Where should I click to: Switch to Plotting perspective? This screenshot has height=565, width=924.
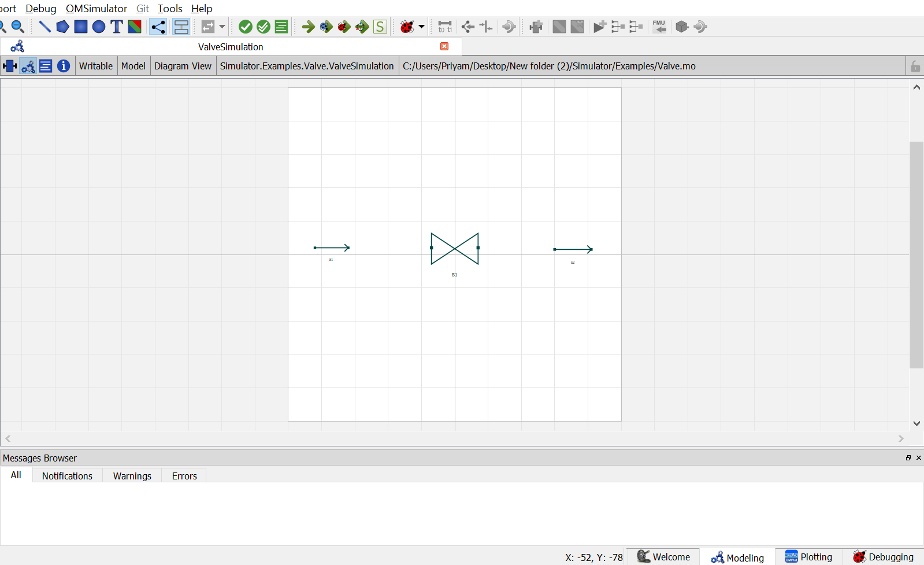pyautogui.click(x=809, y=557)
